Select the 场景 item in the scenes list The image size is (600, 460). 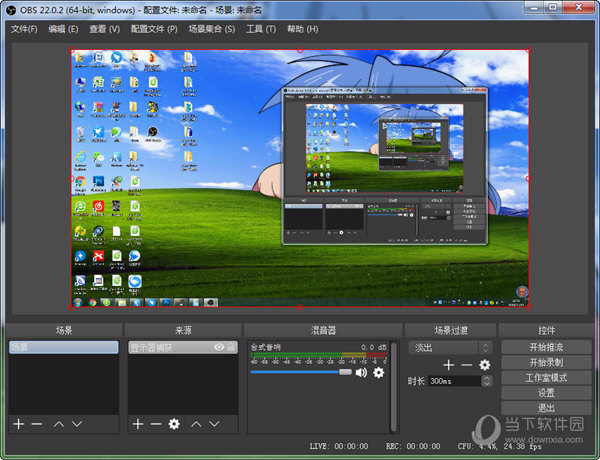click(64, 347)
